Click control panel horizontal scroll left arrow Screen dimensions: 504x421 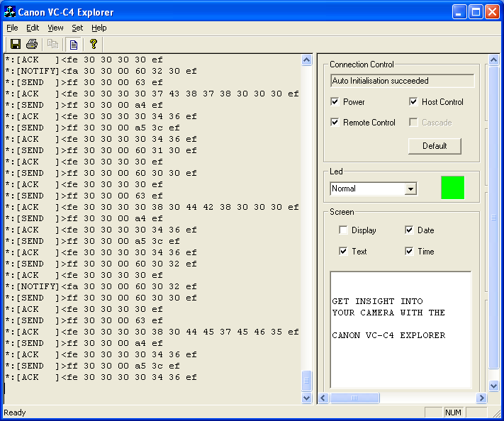323,398
